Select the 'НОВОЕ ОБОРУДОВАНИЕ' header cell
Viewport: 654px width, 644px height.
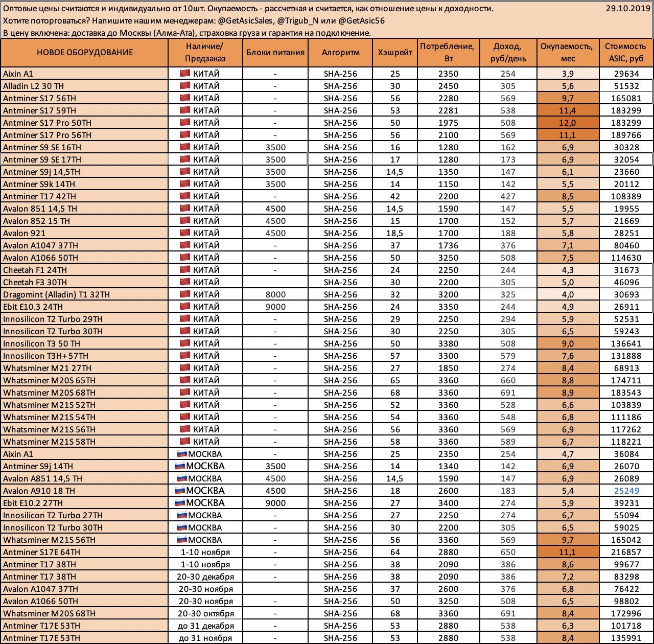point(85,53)
